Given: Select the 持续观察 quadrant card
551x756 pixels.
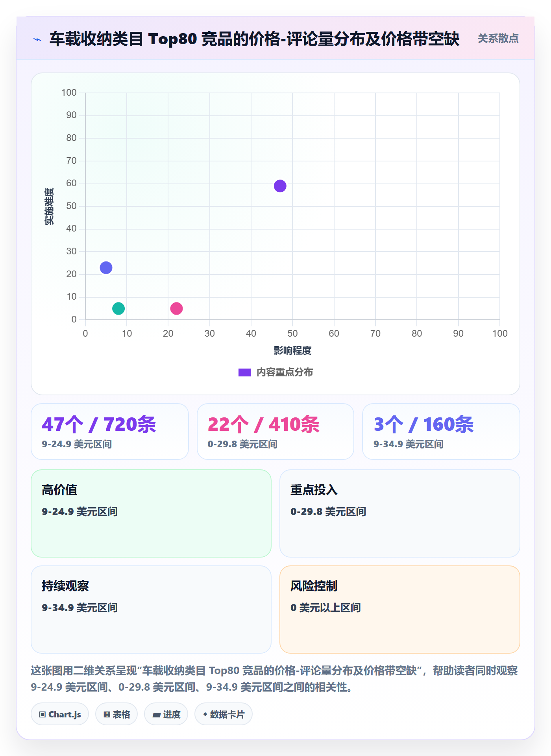Looking at the screenshot, I should pos(151,610).
